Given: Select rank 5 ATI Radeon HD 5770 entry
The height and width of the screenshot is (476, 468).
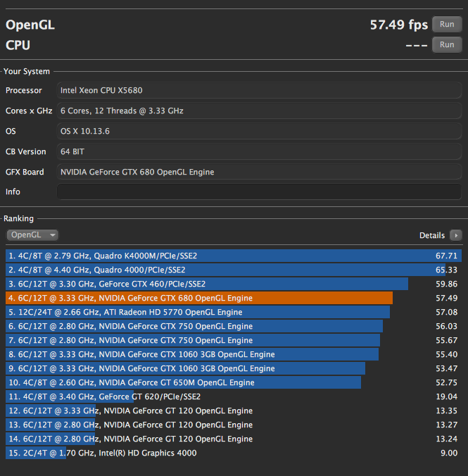Looking at the screenshot, I should (x=234, y=312).
